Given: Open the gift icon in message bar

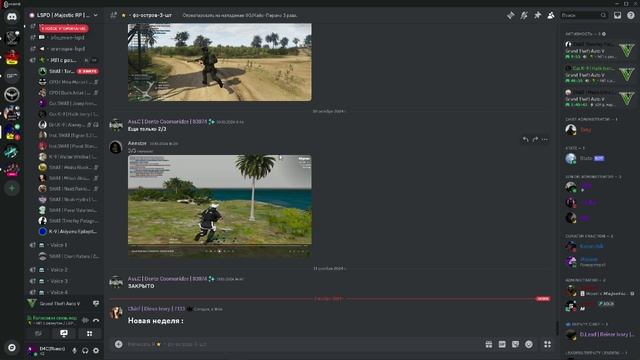Looking at the screenshot, I should [x=489, y=344].
